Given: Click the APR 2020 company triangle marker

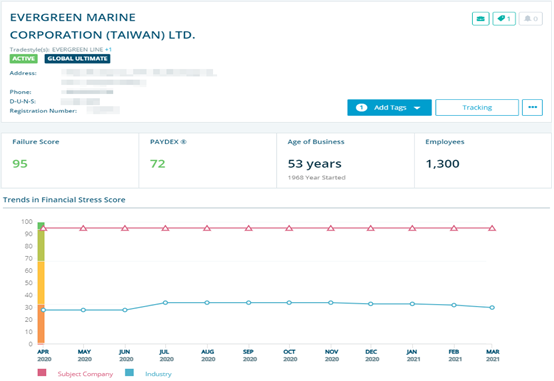Looking at the screenshot, I should pyautogui.click(x=43, y=228).
